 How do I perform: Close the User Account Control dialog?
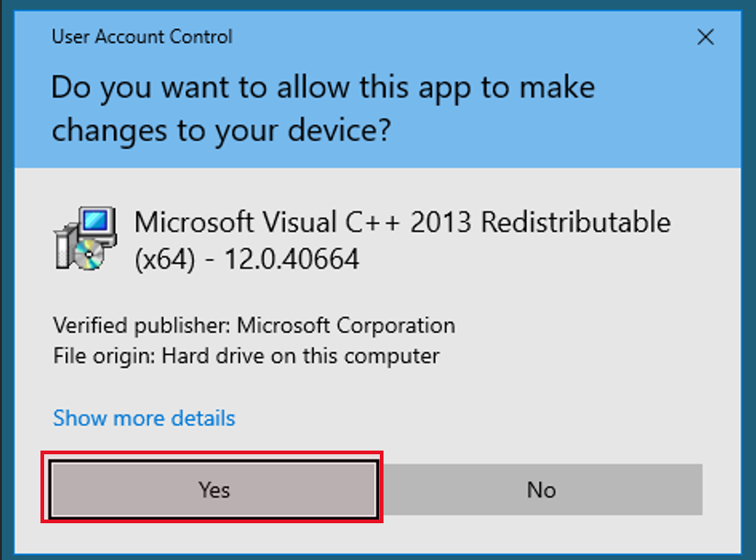coord(705,37)
